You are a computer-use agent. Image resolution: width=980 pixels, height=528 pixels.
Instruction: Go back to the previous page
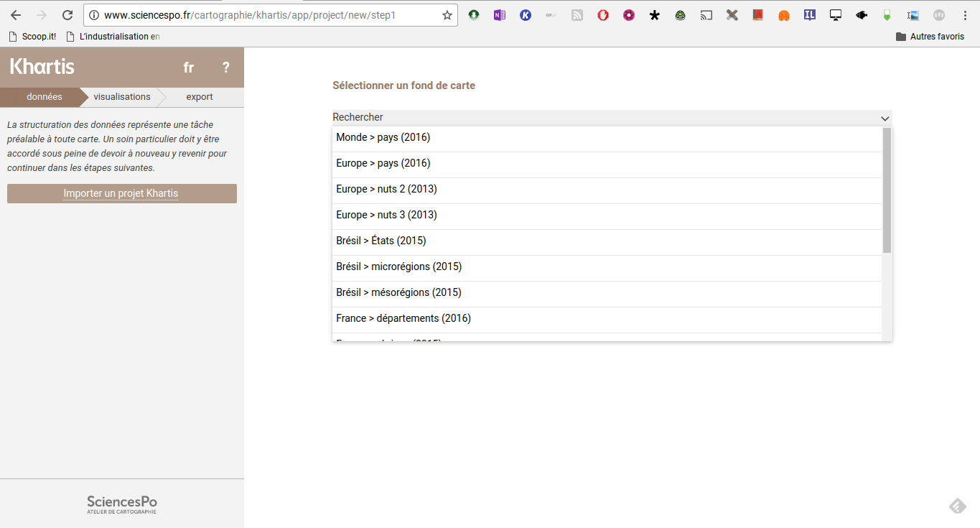tap(16, 15)
